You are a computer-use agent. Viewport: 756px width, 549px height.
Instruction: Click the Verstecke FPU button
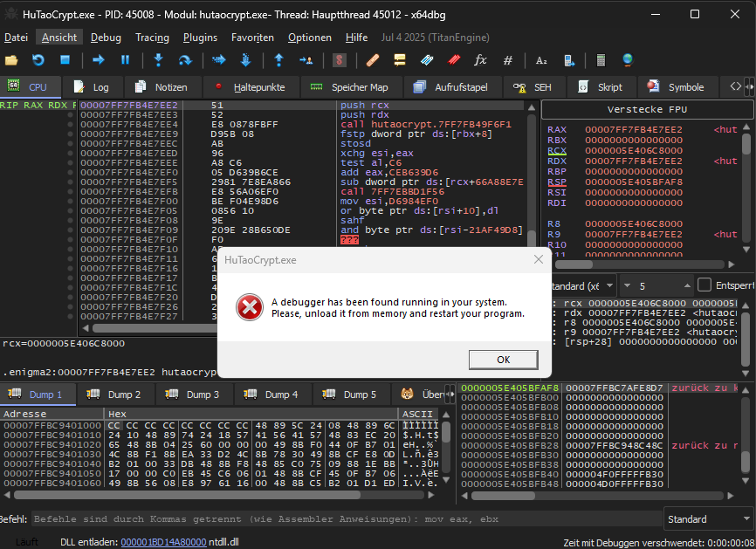point(647,109)
